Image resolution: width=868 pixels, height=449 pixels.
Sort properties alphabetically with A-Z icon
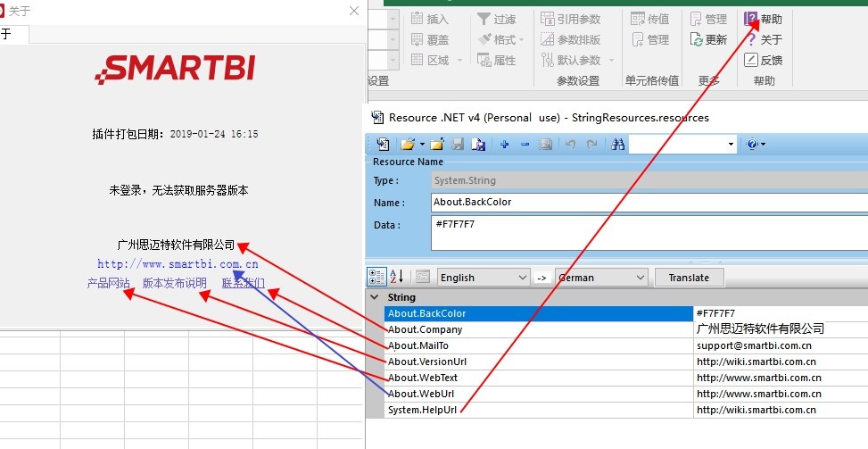click(396, 277)
